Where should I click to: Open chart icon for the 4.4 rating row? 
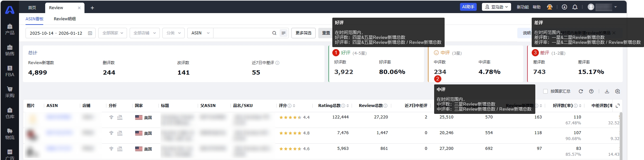(120, 117)
